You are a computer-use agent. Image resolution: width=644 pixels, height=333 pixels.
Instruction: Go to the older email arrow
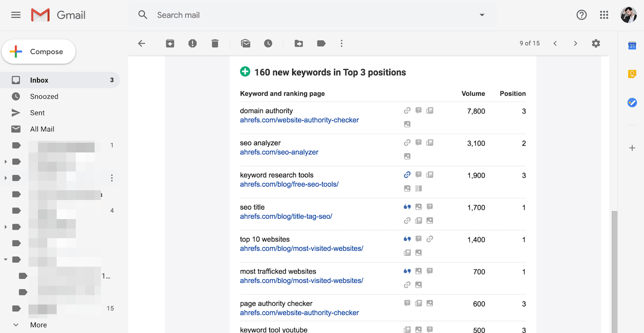pos(576,43)
